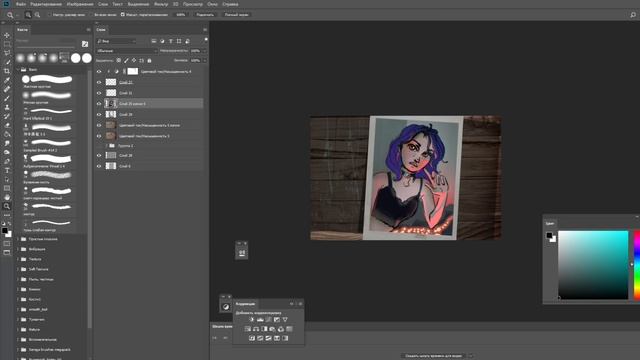Add a Levels adjustment

pyautogui.click(x=260, y=320)
